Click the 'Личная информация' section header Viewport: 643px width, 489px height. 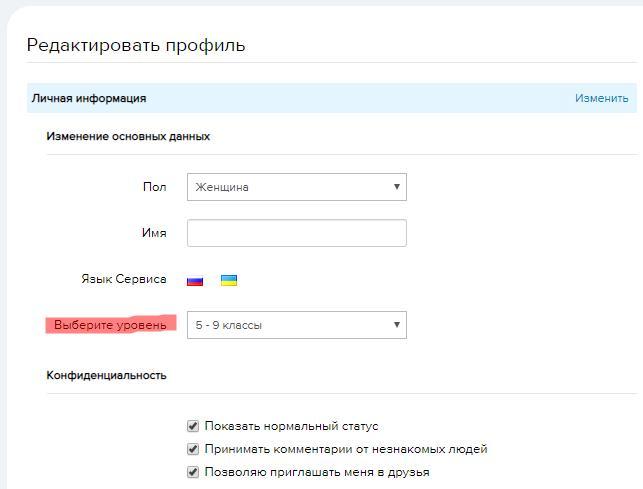click(89, 98)
